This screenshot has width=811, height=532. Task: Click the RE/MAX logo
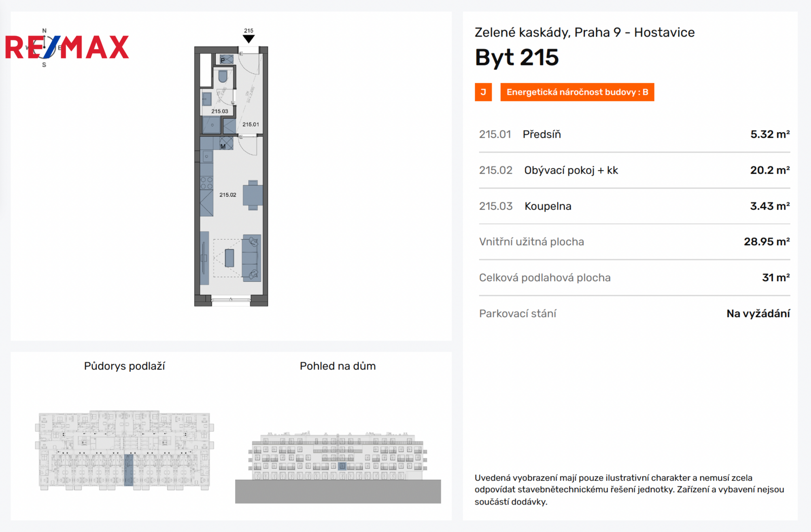(x=67, y=48)
